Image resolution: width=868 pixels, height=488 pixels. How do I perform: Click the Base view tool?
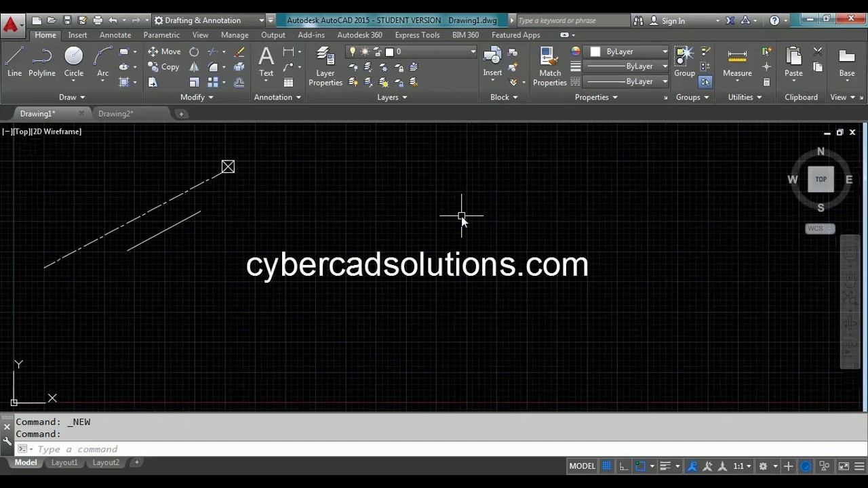pos(846,62)
